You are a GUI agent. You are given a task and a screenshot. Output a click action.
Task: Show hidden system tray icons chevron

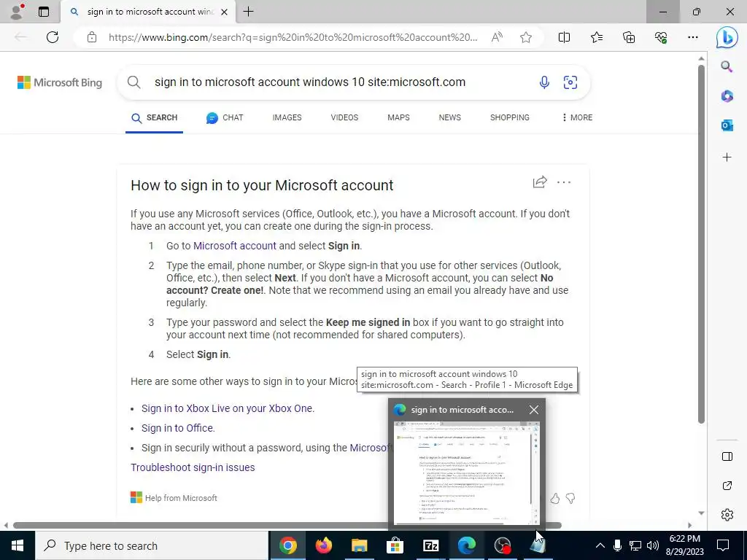(600, 545)
